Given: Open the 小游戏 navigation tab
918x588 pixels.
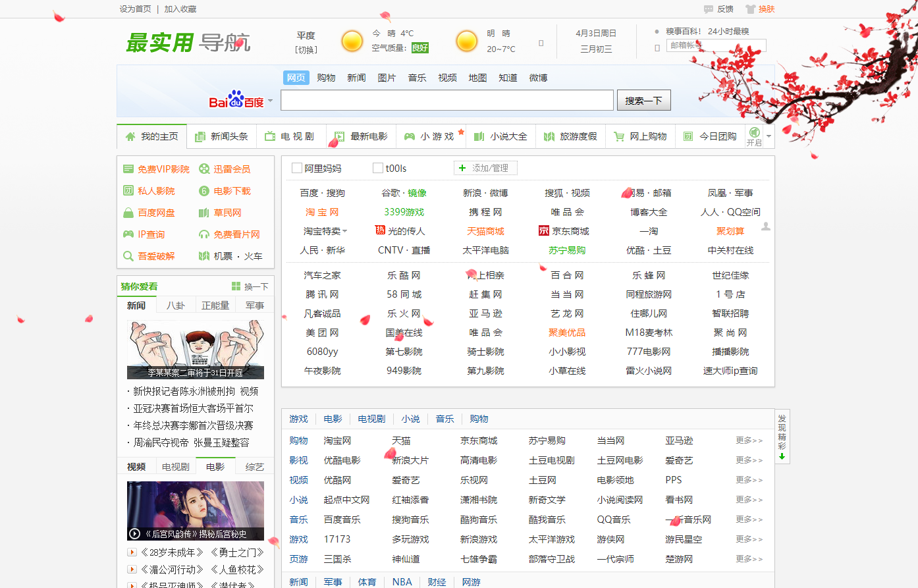Looking at the screenshot, I should (431, 136).
